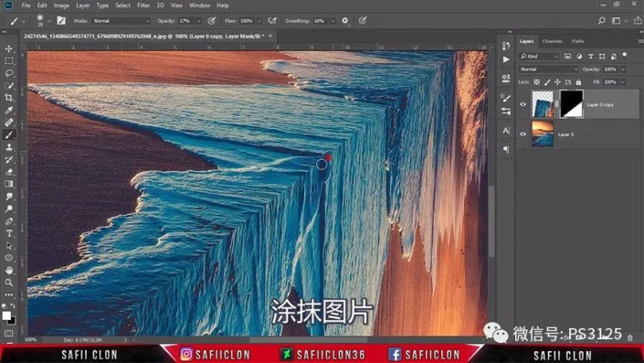
Task: Select the Zoom tool
Action: pos(8,283)
